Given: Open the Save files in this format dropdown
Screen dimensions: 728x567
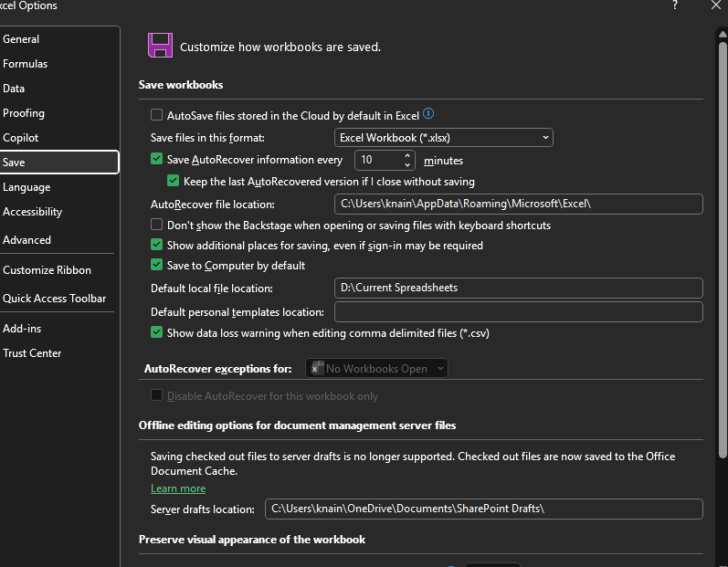Looking at the screenshot, I should click(443, 138).
